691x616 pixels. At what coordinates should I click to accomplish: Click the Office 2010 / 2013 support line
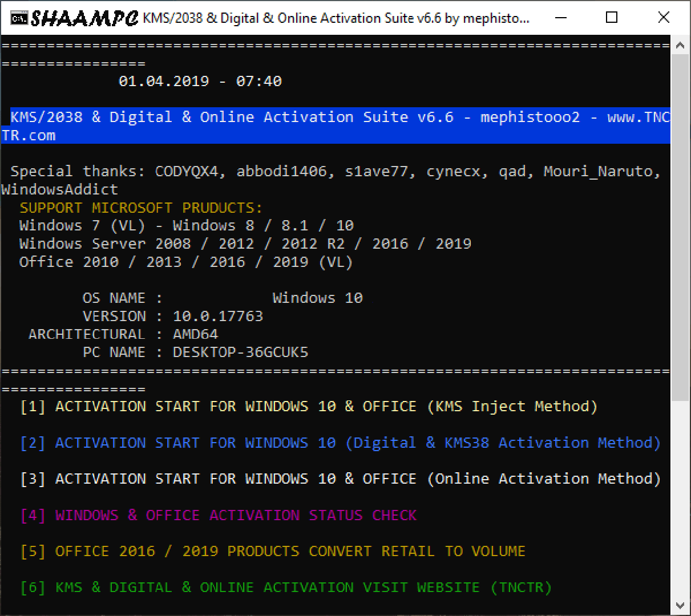coord(186,262)
